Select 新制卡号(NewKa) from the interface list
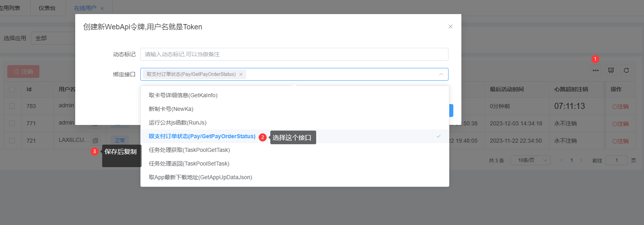The width and height of the screenshot is (644, 225). (171, 109)
